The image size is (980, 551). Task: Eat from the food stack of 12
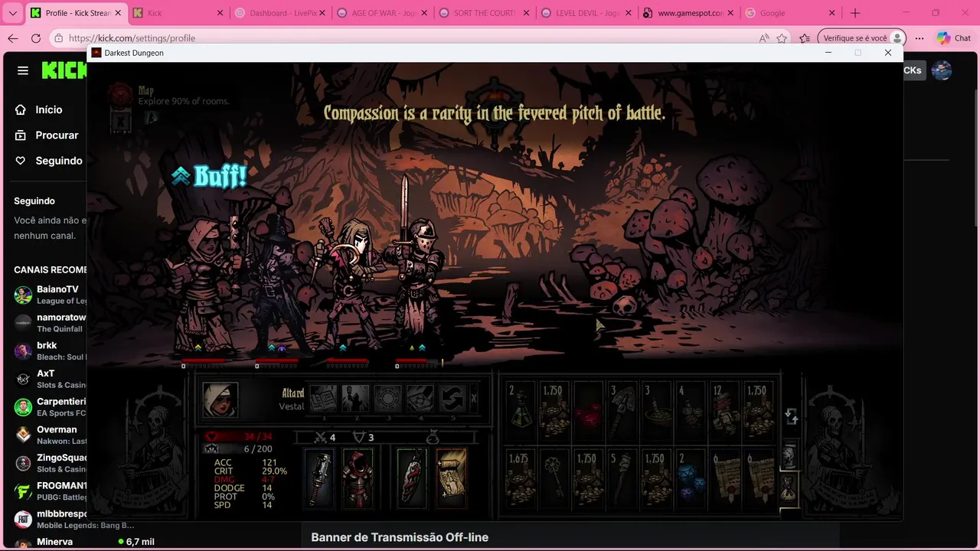tap(724, 411)
